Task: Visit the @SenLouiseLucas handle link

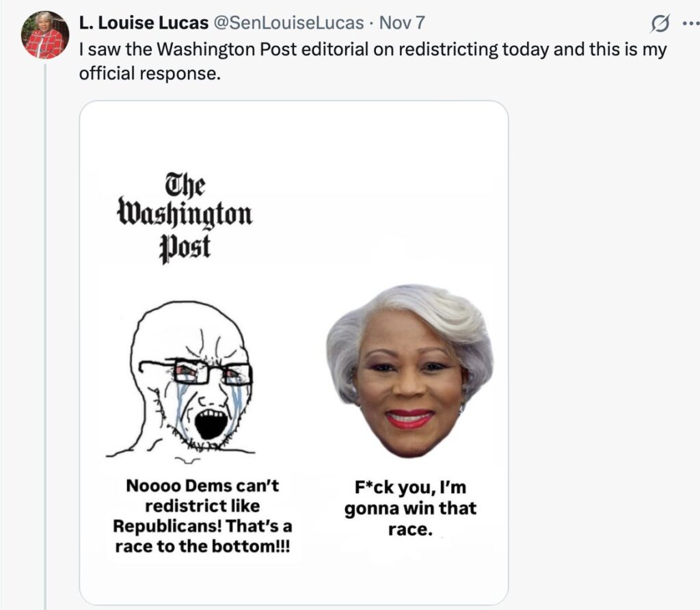Action: pos(289,23)
